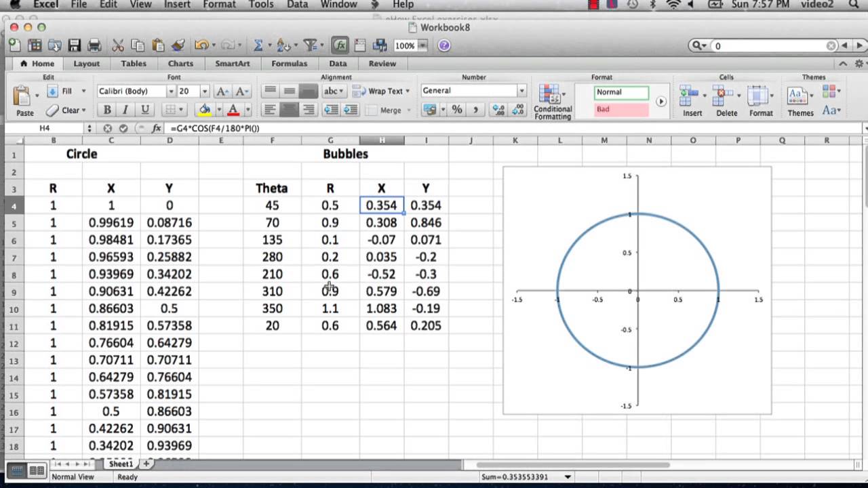This screenshot has width=868, height=488.
Task: Click the red font color A
Action: pyautogui.click(x=233, y=110)
